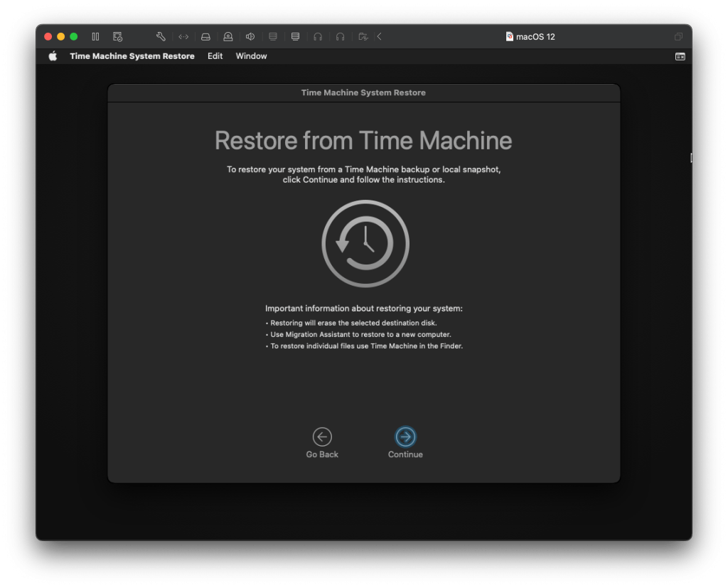Screen dimensions: 728x588
Task: Open the Apple menu in the guest
Action: pyautogui.click(x=53, y=56)
